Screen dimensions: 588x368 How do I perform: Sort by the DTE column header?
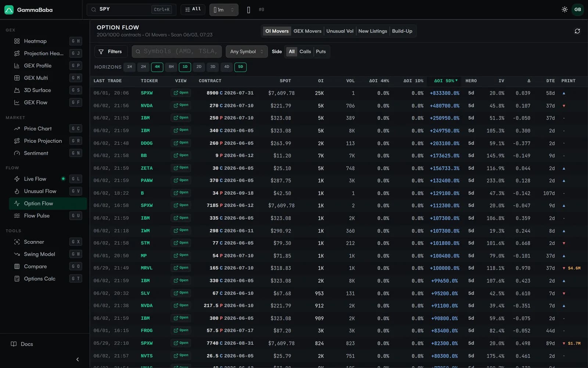(x=551, y=81)
